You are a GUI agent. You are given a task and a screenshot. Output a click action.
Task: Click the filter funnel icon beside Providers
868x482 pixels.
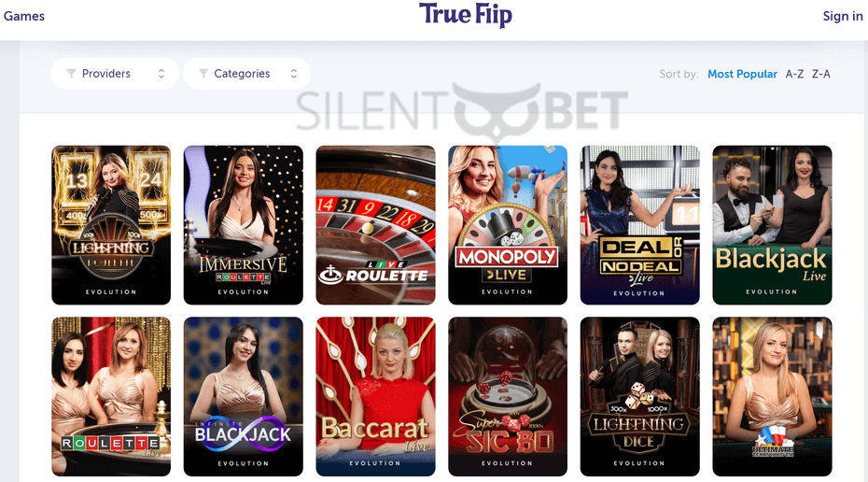71,74
